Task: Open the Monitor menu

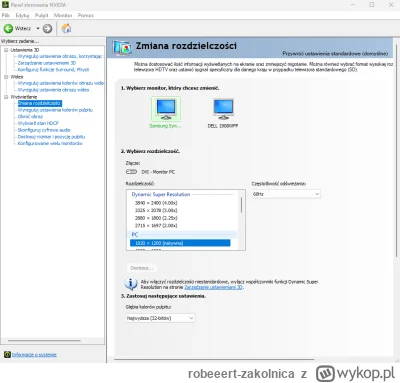Action: pos(63,15)
